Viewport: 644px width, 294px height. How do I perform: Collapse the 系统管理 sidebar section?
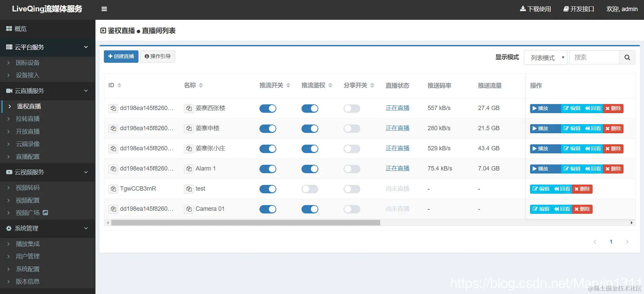click(48, 229)
